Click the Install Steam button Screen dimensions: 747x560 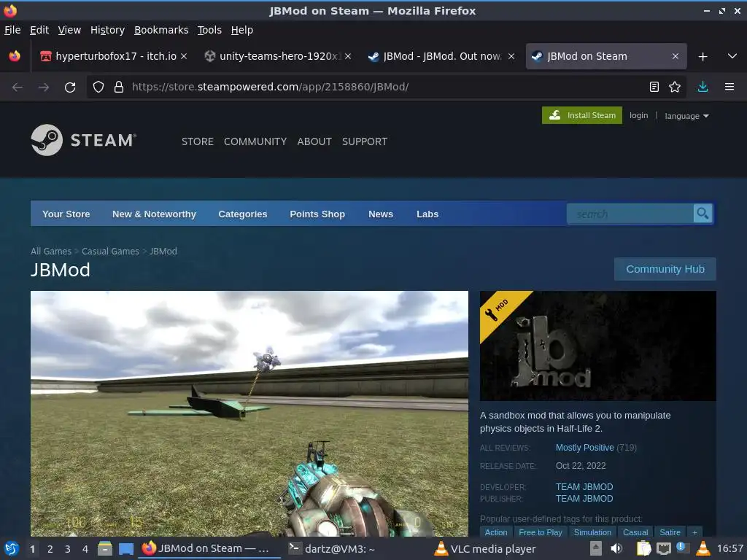581,115
